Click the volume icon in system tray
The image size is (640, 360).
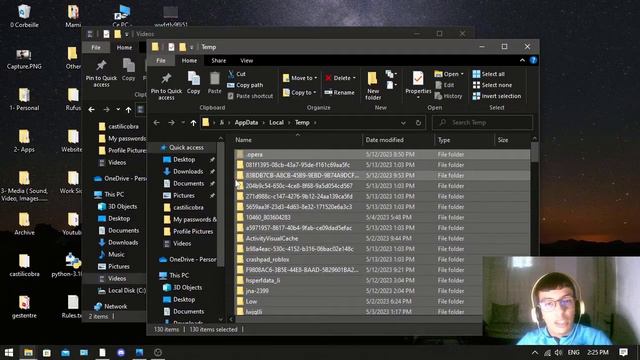pos(558,352)
